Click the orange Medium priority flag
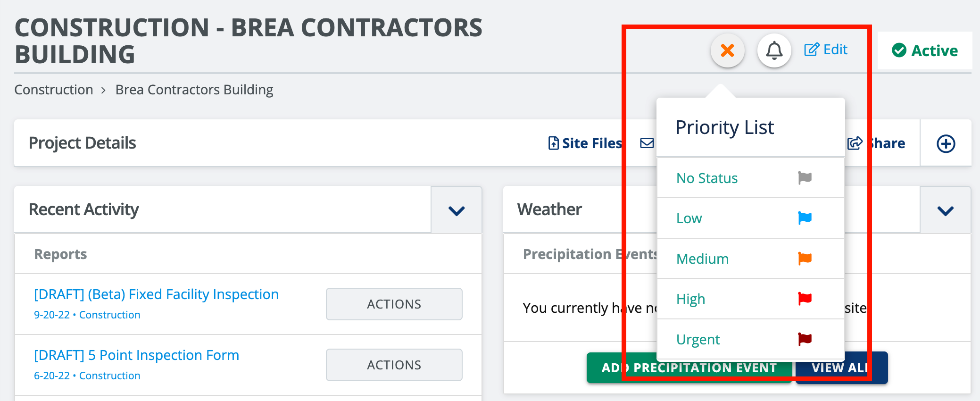The width and height of the screenshot is (980, 401). 805,259
